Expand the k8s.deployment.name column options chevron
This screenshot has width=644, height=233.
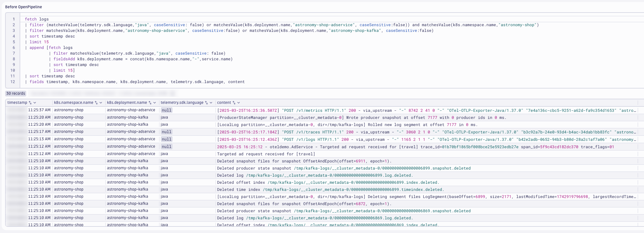tap(155, 103)
